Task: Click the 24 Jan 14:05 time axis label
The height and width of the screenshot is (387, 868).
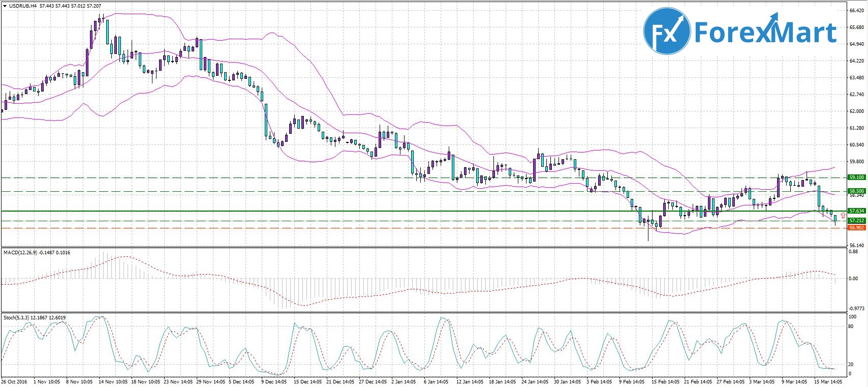Action: (535, 381)
